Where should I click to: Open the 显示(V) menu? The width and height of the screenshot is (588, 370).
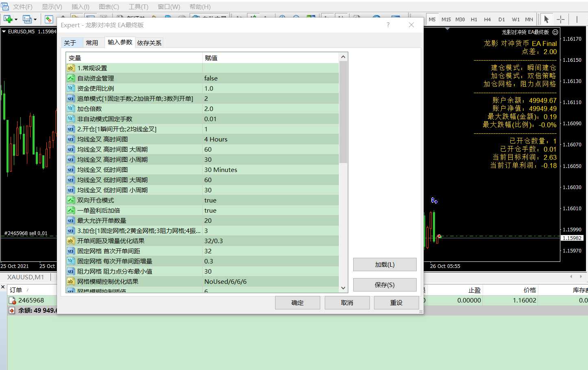(x=52, y=7)
